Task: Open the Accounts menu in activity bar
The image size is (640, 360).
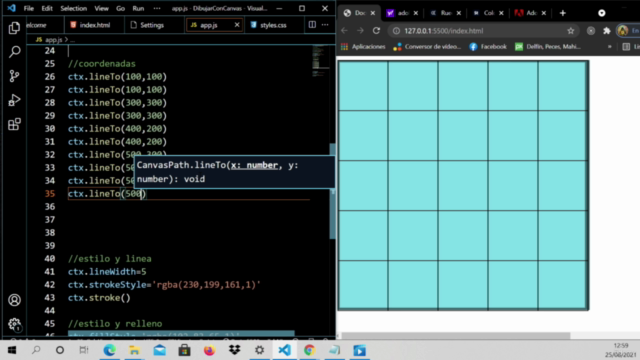Action: coord(14,300)
